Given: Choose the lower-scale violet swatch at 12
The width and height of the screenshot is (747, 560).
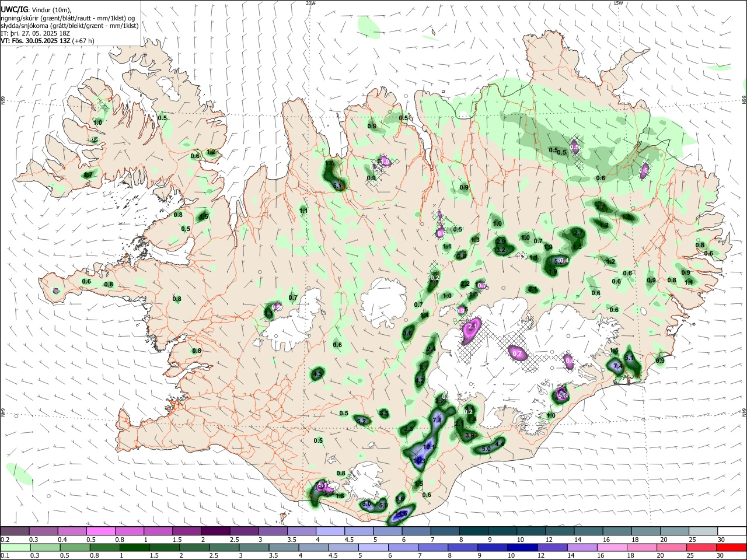Looking at the screenshot, I should pos(553,547).
